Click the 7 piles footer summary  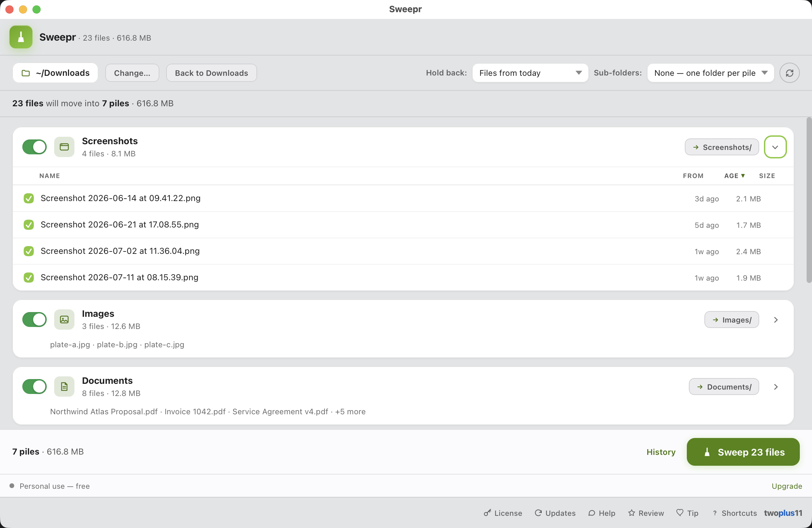coord(48,452)
